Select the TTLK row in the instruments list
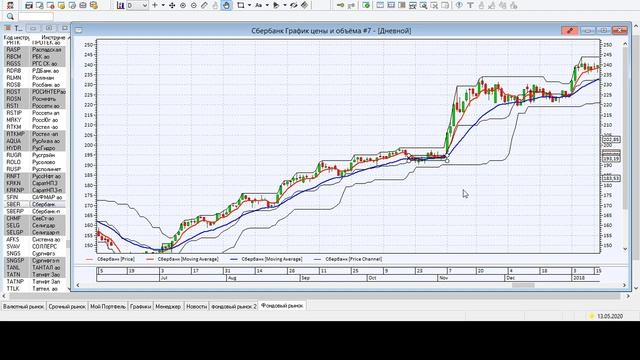This screenshot has width=640, height=360. (34, 289)
